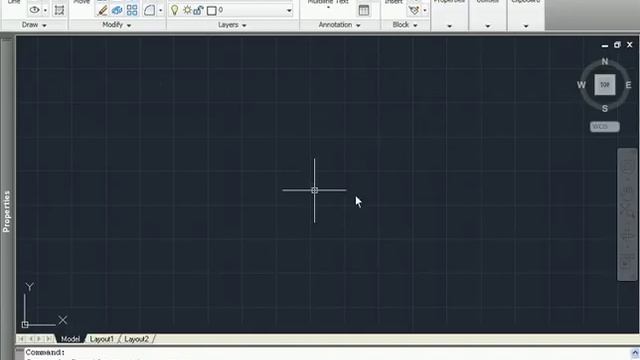Switch to the Layout1 tab
The width and height of the screenshot is (640, 360).
(102, 339)
